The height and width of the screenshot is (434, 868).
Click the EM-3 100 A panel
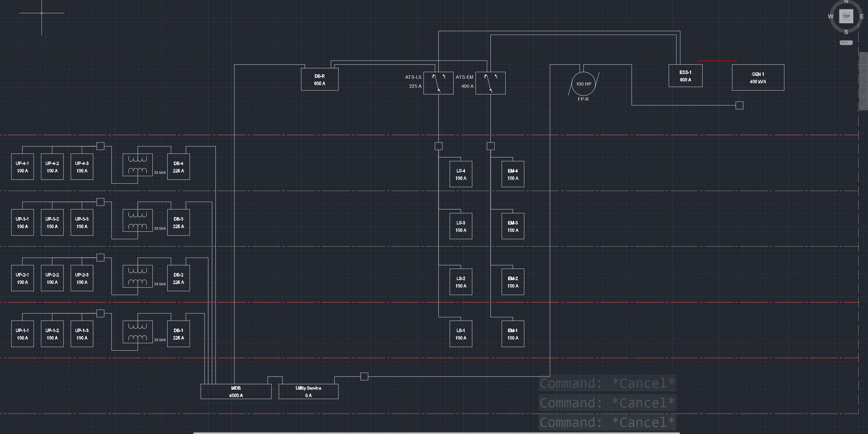[513, 226]
